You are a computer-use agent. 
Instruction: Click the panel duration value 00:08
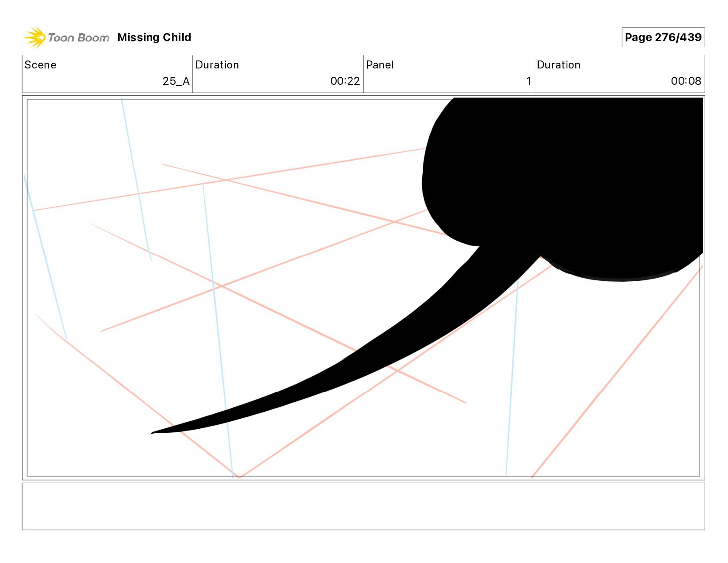click(686, 81)
